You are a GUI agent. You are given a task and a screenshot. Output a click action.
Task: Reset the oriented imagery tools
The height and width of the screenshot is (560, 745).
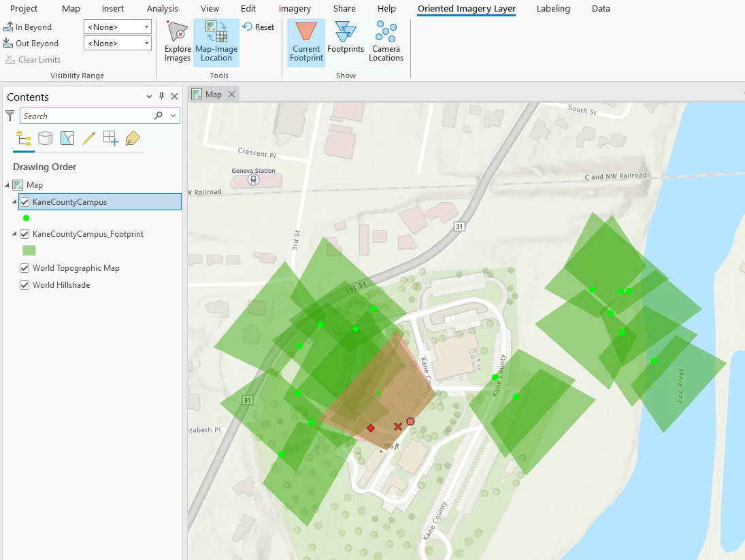pyautogui.click(x=259, y=27)
